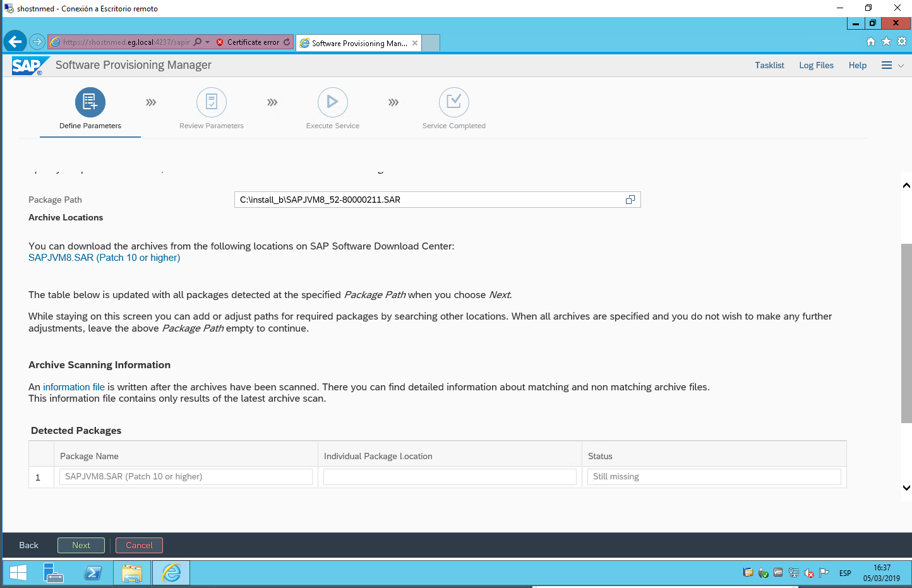Open File Explorer in taskbar

[132, 573]
